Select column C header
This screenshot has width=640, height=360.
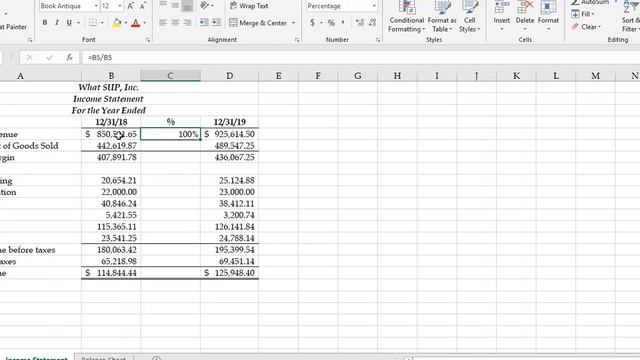click(171, 76)
